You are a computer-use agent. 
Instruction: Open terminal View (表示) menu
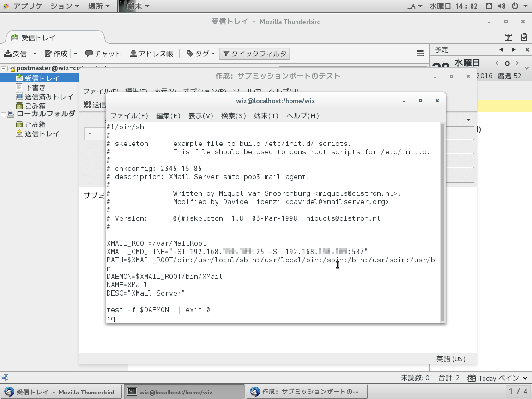[200, 116]
